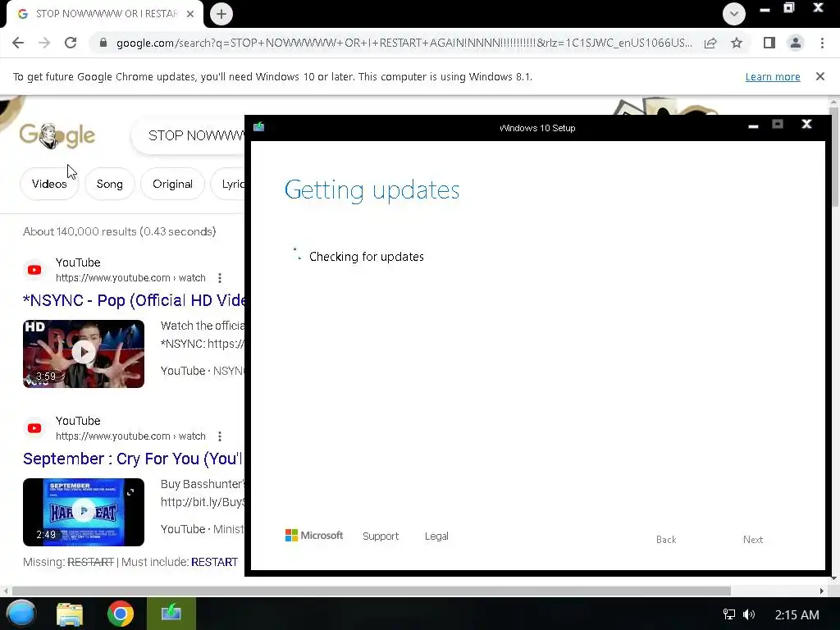Filter results by Song chip
Image resolution: width=840 pixels, height=630 pixels.
(x=109, y=184)
